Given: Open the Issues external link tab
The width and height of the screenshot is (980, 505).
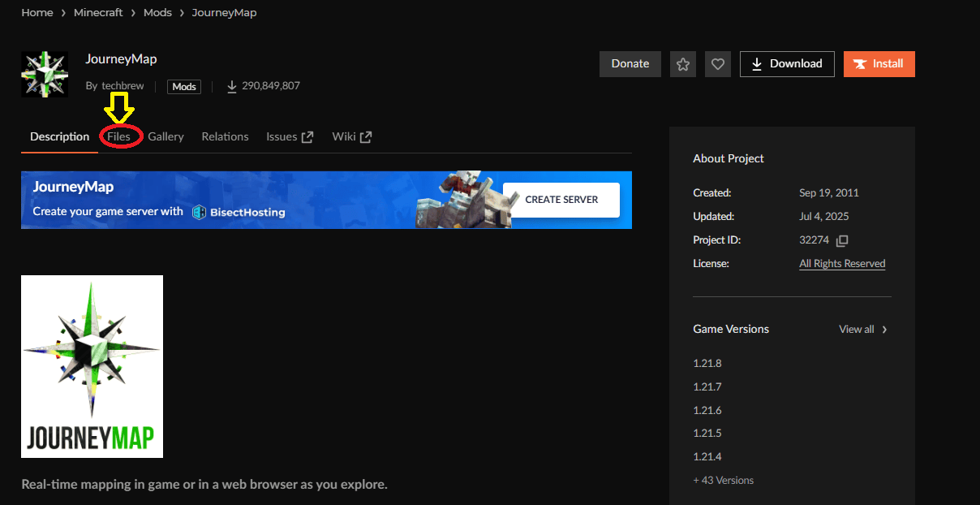Looking at the screenshot, I should click(290, 136).
